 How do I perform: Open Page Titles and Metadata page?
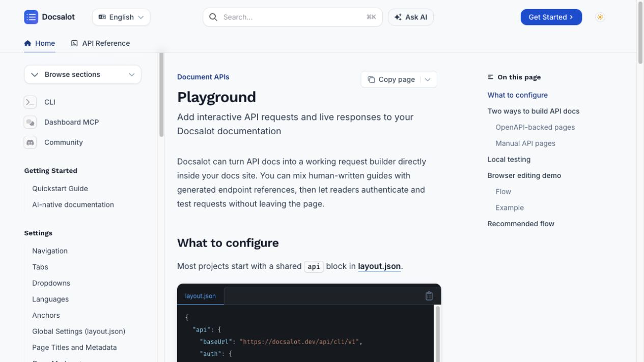pyautogui.click(x=74, y=347)
